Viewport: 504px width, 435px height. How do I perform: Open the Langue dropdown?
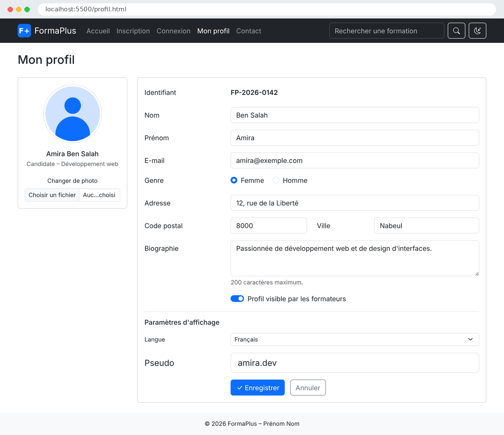(355, 339)
